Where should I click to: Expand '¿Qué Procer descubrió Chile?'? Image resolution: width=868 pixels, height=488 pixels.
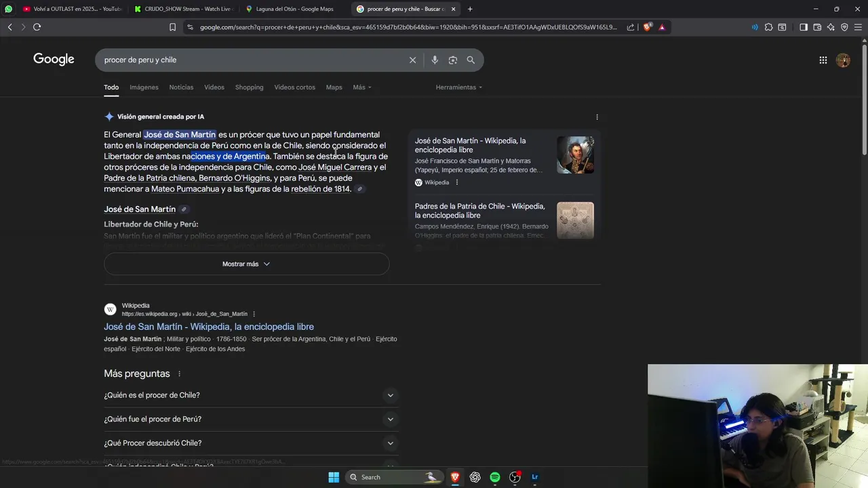point(250,443)
